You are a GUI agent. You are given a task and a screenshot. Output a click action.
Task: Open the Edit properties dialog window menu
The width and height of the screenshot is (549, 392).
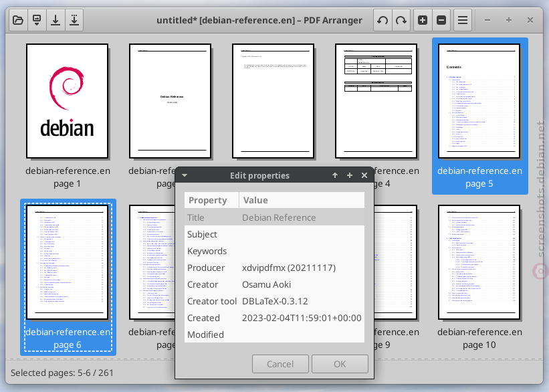pos(185,175)
